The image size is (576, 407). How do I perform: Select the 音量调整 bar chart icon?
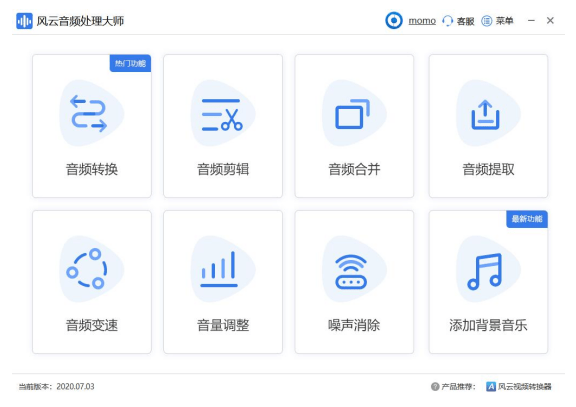click(219, 269)
